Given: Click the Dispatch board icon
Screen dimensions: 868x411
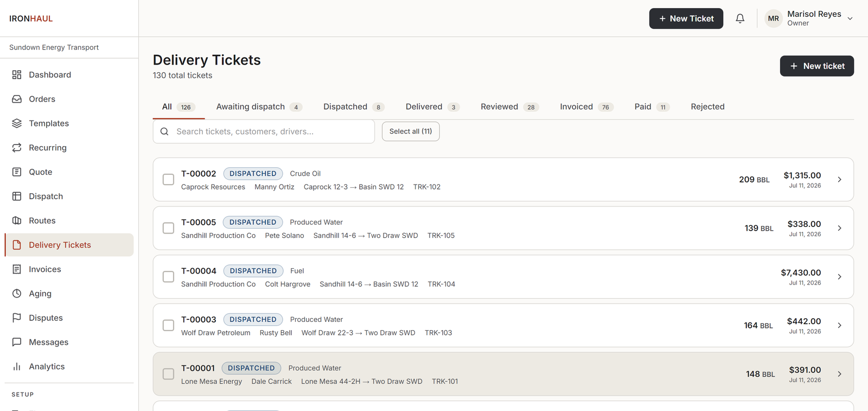Looking at the screenshot, I should (17, 197).
